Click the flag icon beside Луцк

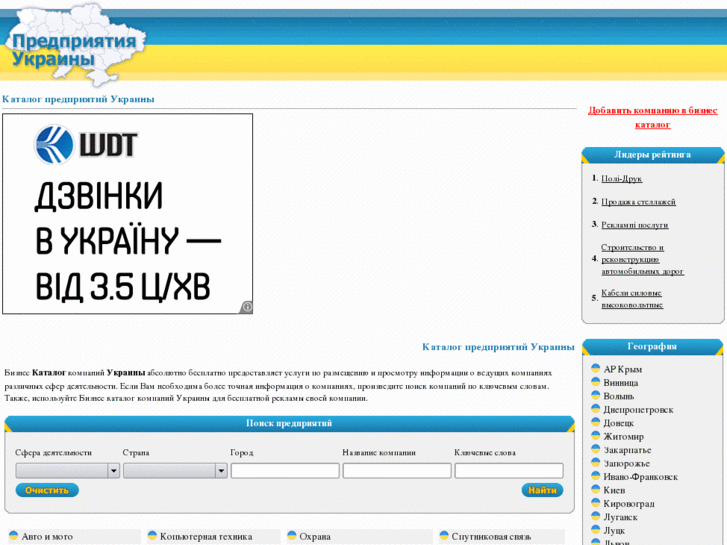coord(596,530)
